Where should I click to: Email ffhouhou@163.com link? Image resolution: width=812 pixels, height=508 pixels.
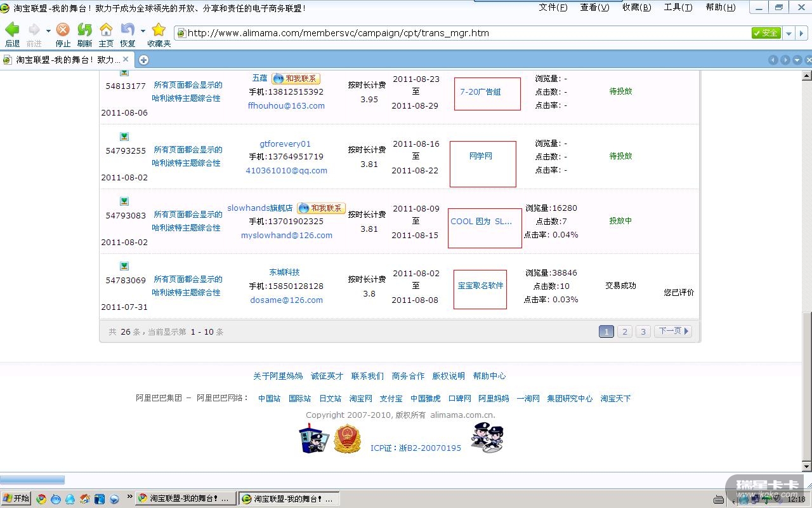click(286, 106)
